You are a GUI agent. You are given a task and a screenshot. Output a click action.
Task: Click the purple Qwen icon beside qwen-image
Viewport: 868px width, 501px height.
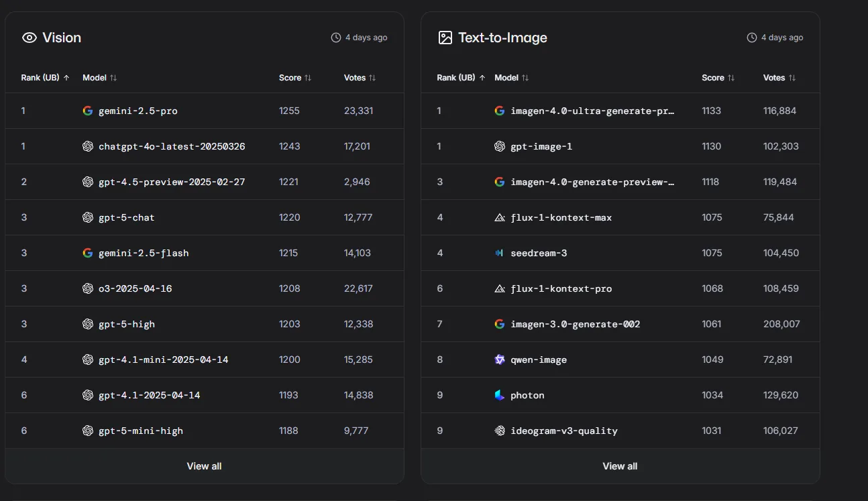point(500,359)
